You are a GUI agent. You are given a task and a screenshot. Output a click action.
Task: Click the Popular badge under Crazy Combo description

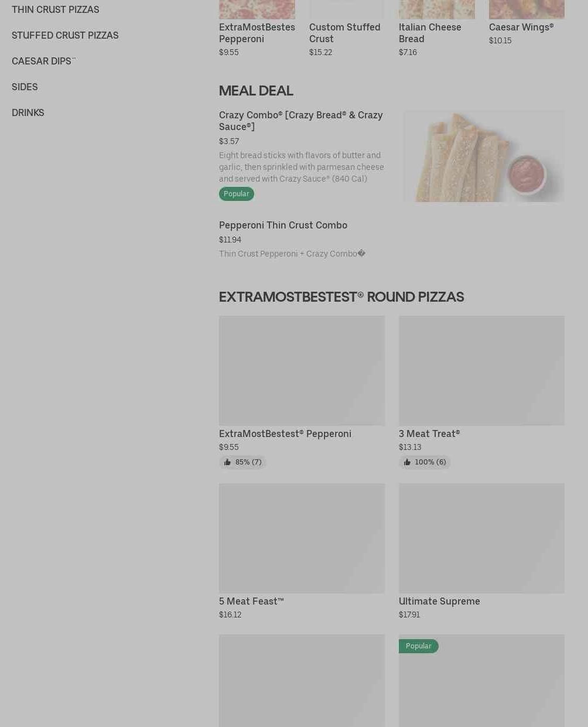point(237,194)
